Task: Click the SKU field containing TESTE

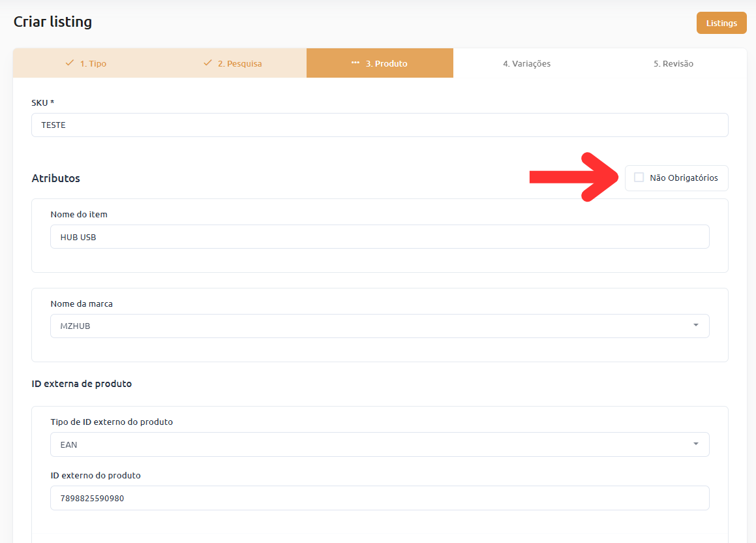Action: point(379,125)
